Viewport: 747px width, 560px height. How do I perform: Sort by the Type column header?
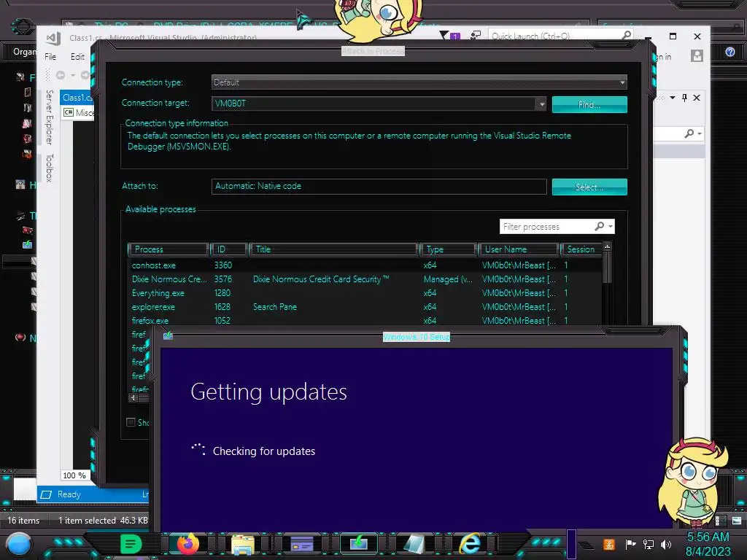449,249
